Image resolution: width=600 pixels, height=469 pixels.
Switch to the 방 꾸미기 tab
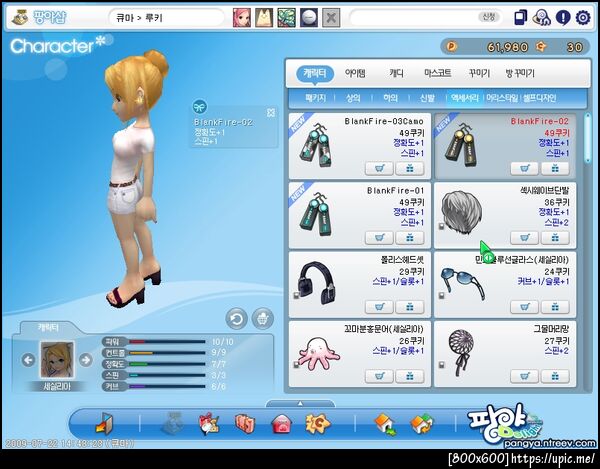(520, 73)
